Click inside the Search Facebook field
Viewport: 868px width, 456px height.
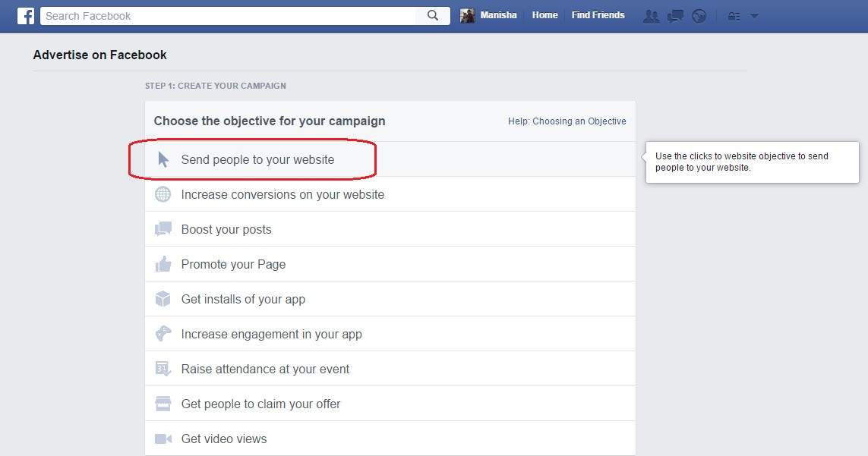[228, 15]
